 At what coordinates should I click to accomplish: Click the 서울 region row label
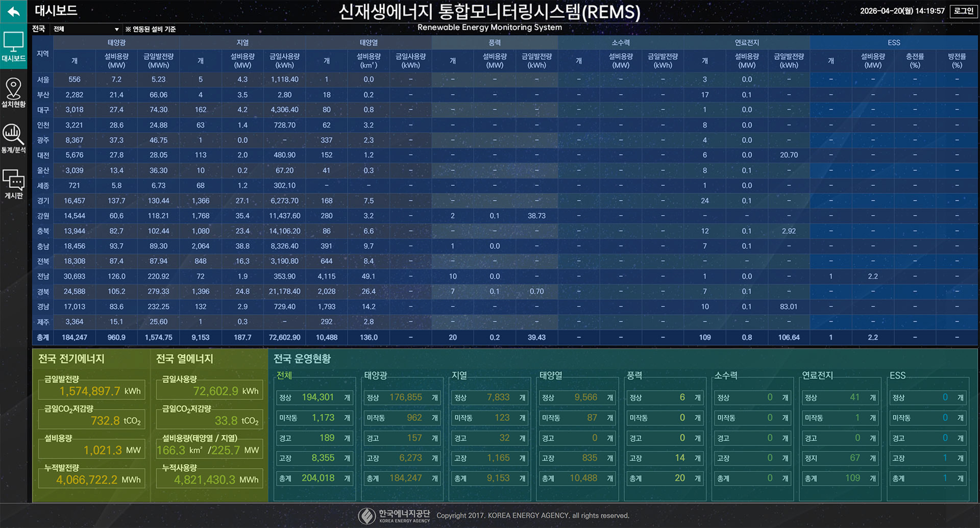43,80
